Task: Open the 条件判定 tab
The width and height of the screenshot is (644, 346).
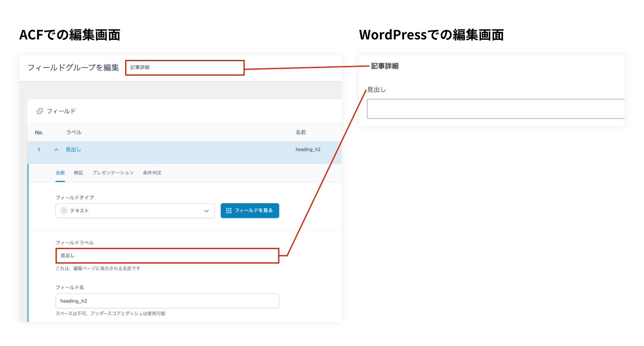Action: (x=152, y=173)
